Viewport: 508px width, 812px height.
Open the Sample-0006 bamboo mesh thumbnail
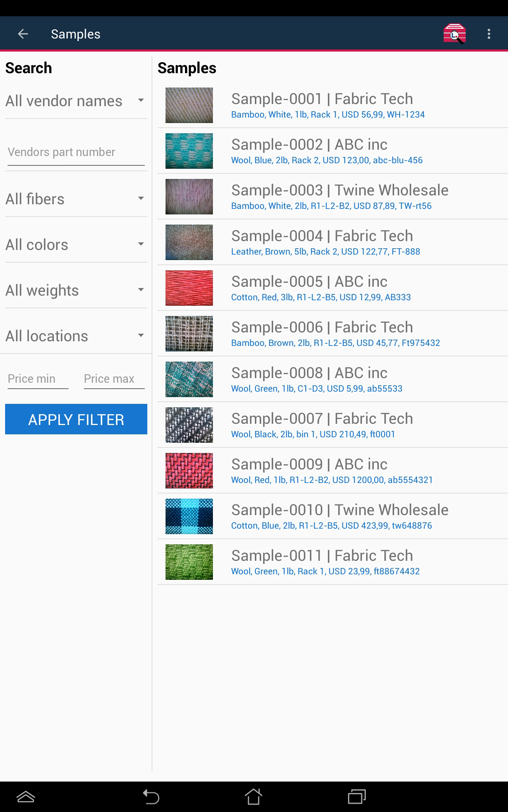point(189,334)
